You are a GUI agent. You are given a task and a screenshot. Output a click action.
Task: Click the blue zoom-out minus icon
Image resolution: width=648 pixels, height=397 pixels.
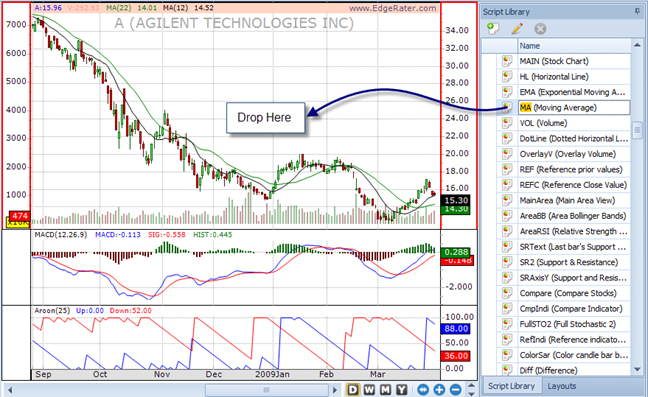(455, 390)
